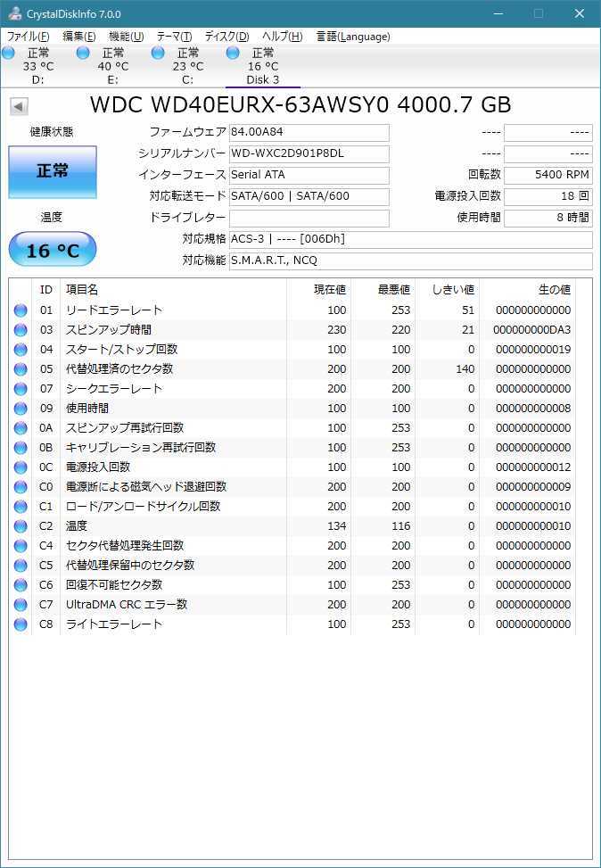The height and width of the screenshot is (868, 601).
Task: Open the 機能(U) menu
Action: tap(127, 37)
